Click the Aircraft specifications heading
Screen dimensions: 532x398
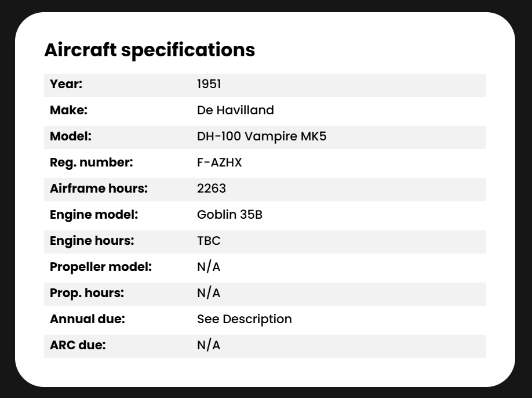click(x=150, y=50)
